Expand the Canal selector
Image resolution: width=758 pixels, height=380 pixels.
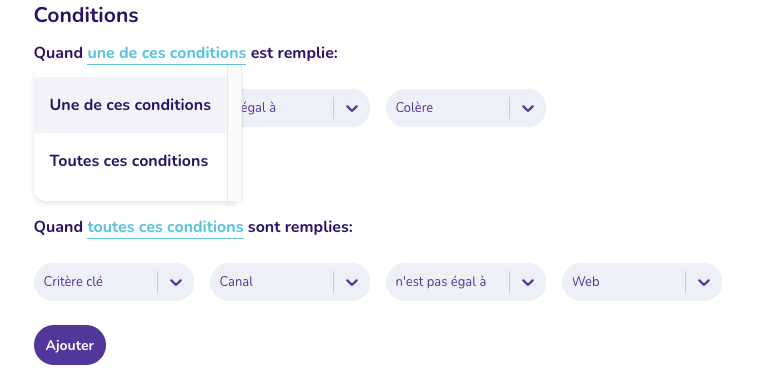tap(290, 282)
